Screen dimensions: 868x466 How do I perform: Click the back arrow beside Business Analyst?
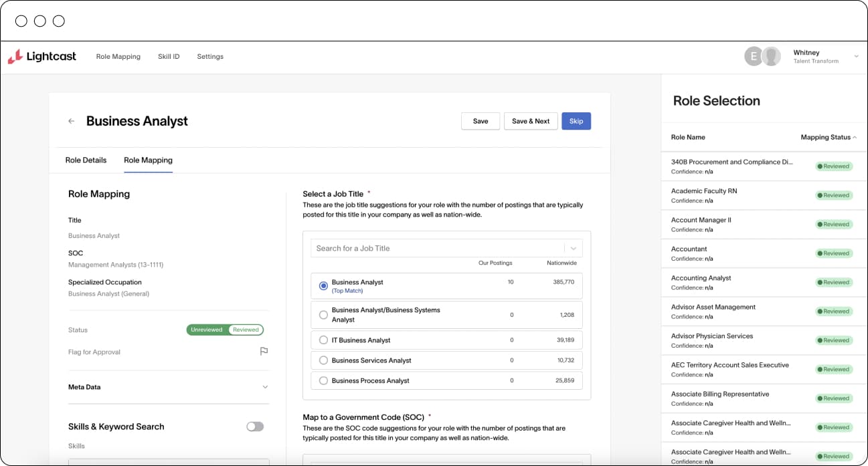pos(72,121)
